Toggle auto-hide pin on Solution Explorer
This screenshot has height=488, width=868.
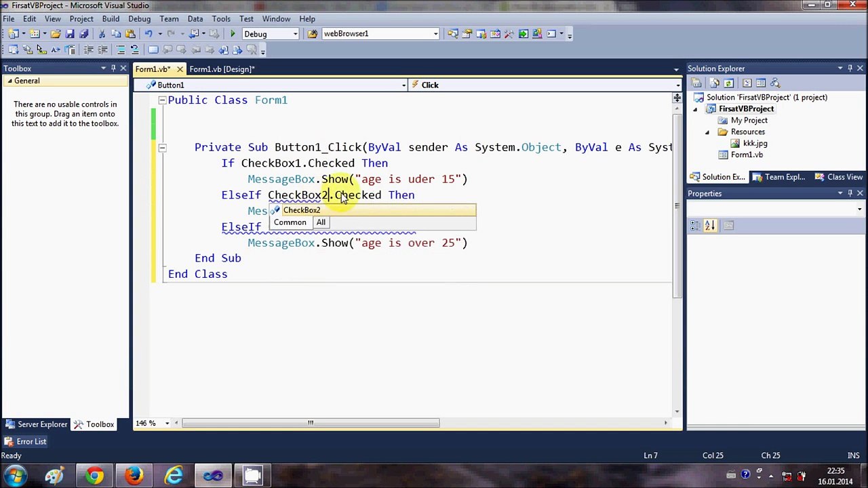click(850, 68)
